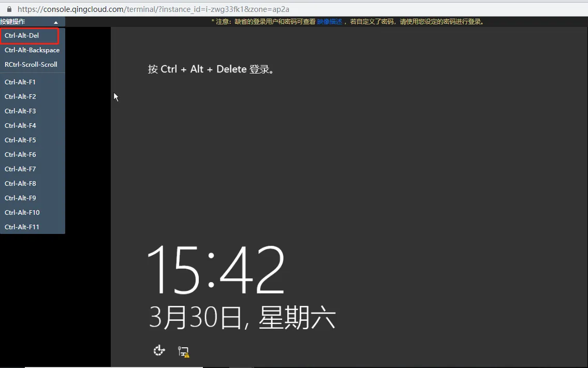Viewport: 588px width, 368px height.
Task: Send Ctrl-Alt-F11 to the instance
Action: tap(22, 227)
